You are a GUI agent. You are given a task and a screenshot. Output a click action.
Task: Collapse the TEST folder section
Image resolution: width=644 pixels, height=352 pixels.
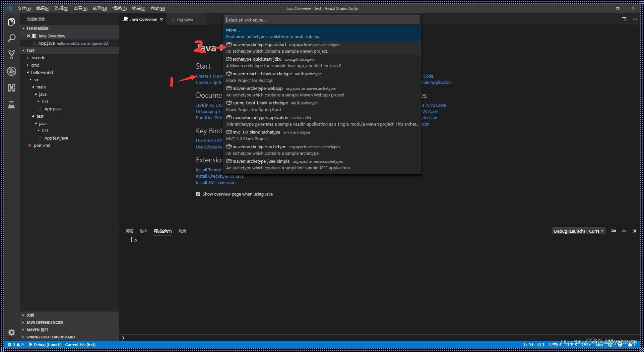70,50
